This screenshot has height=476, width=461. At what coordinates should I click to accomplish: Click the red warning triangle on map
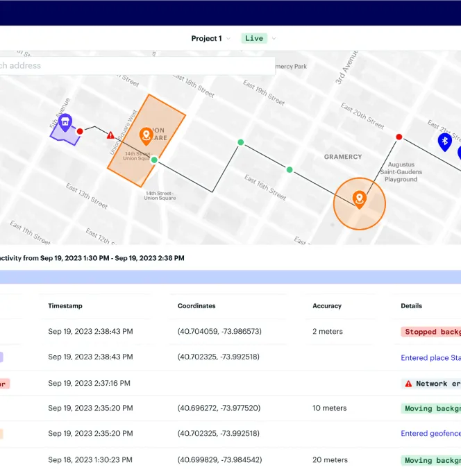(110, 135)
